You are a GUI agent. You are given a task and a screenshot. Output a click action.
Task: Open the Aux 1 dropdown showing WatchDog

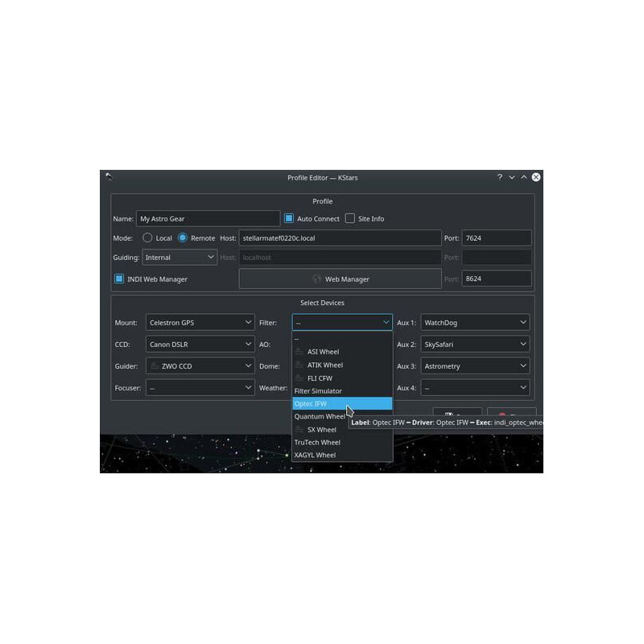point(475,323)
